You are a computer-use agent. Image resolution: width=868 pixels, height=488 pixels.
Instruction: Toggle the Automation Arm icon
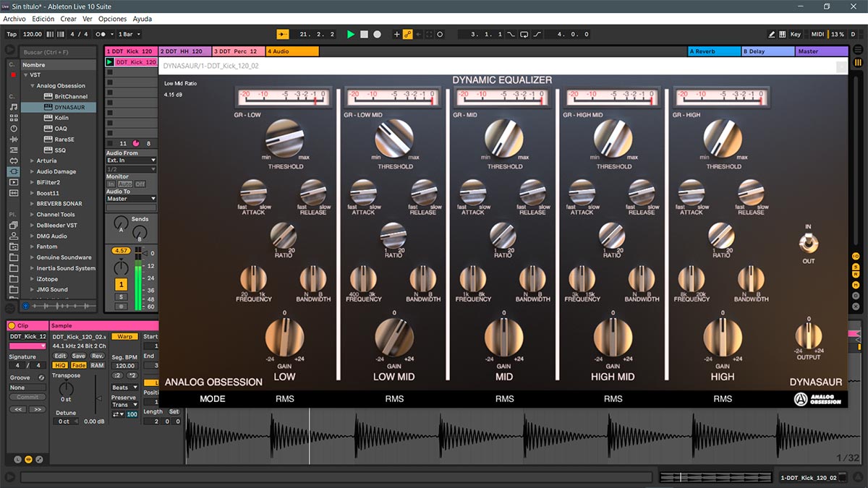[408, 34]
